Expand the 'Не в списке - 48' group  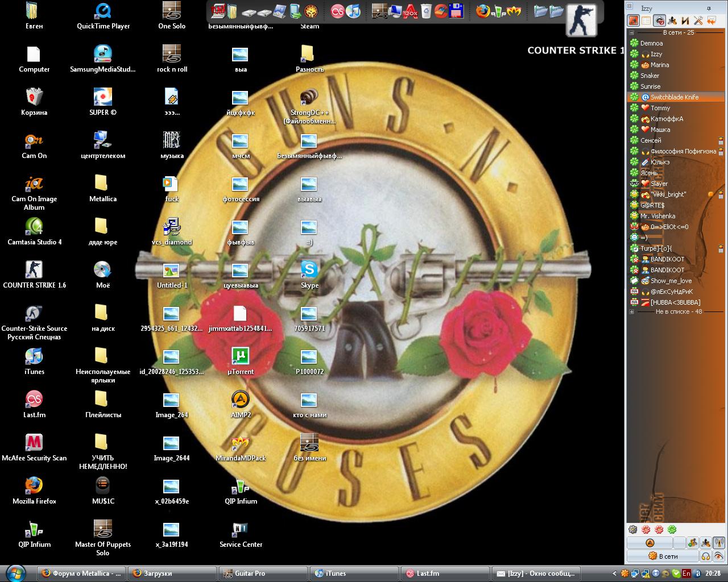coord(631,311)
